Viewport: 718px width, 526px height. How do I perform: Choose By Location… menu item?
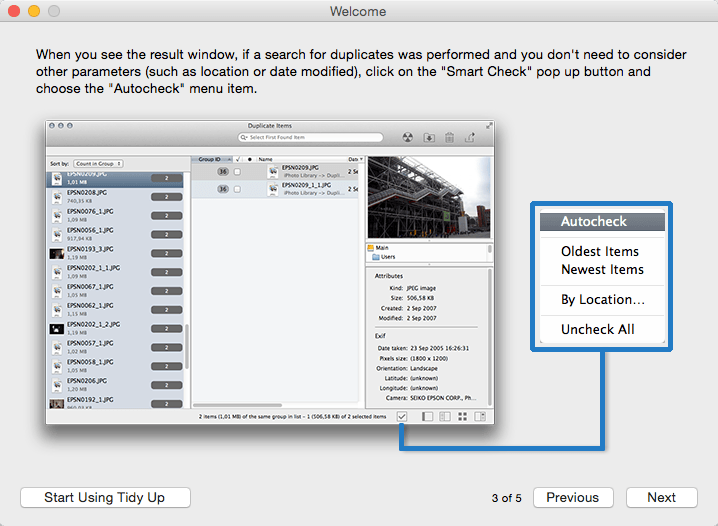tap(602, 299)
